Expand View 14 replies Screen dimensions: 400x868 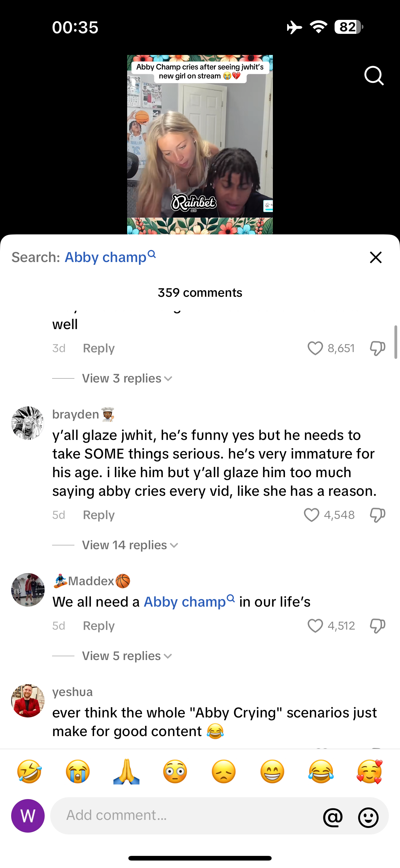coord(130,545)
